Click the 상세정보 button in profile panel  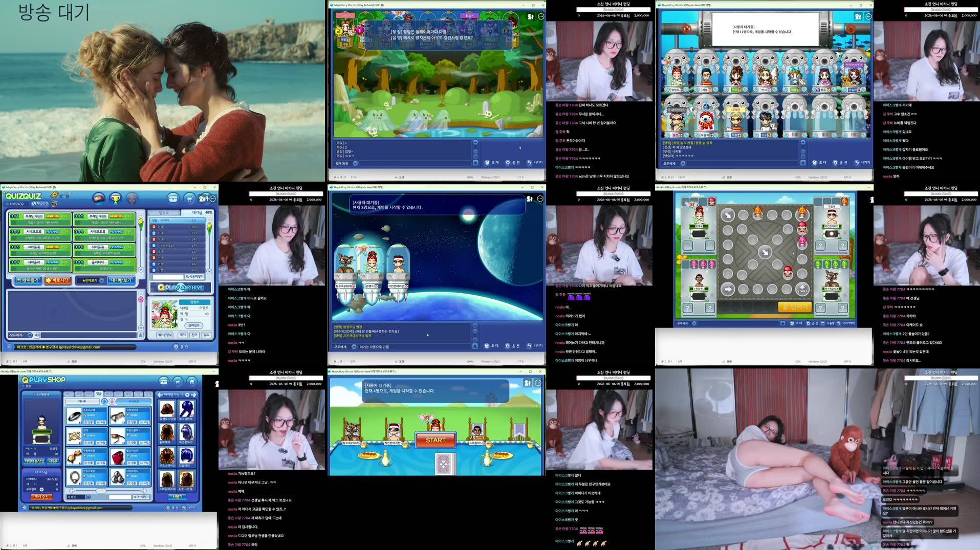pos(194,325)
